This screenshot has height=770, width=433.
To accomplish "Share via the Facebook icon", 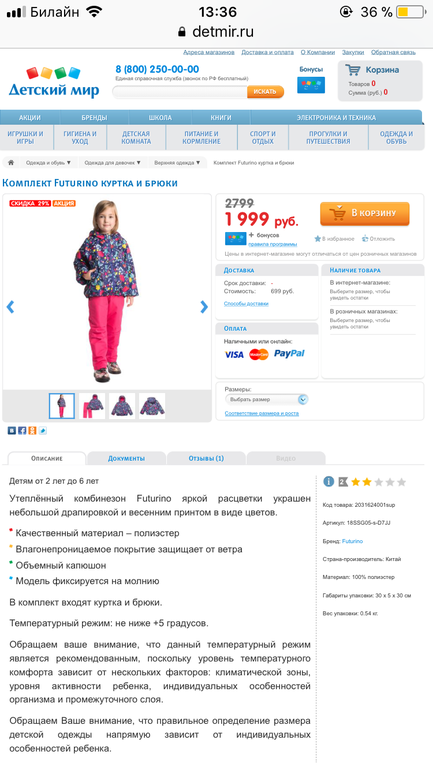I will 22,431.
